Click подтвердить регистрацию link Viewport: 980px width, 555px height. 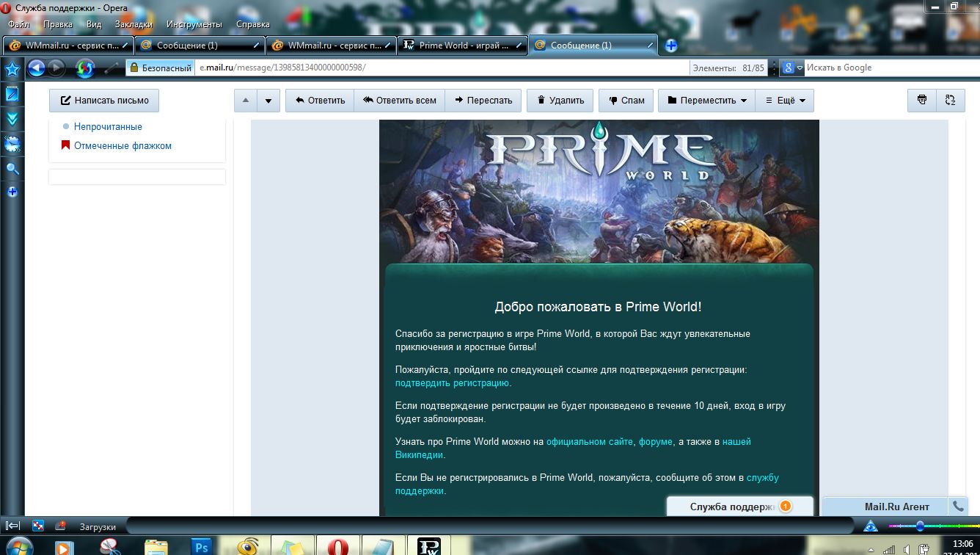(x=452, y=382)
